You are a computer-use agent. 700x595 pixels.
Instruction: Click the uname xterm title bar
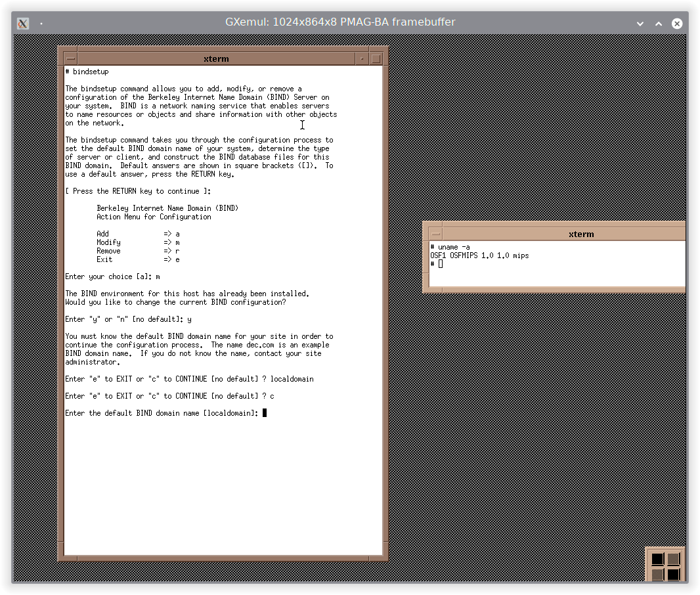coord(564,234)
